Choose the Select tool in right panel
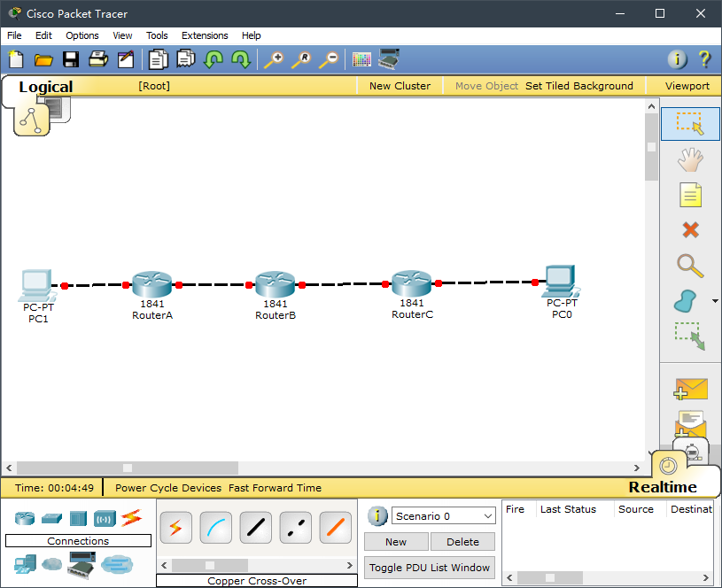 pyautogui.click(x=690, y=123)
